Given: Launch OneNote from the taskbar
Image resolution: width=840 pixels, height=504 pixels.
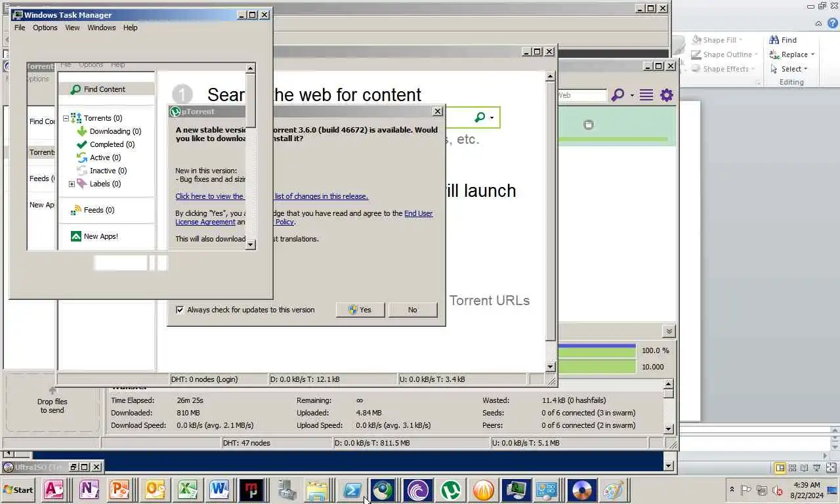Looking at the screenshot, I should click(87, 490).
